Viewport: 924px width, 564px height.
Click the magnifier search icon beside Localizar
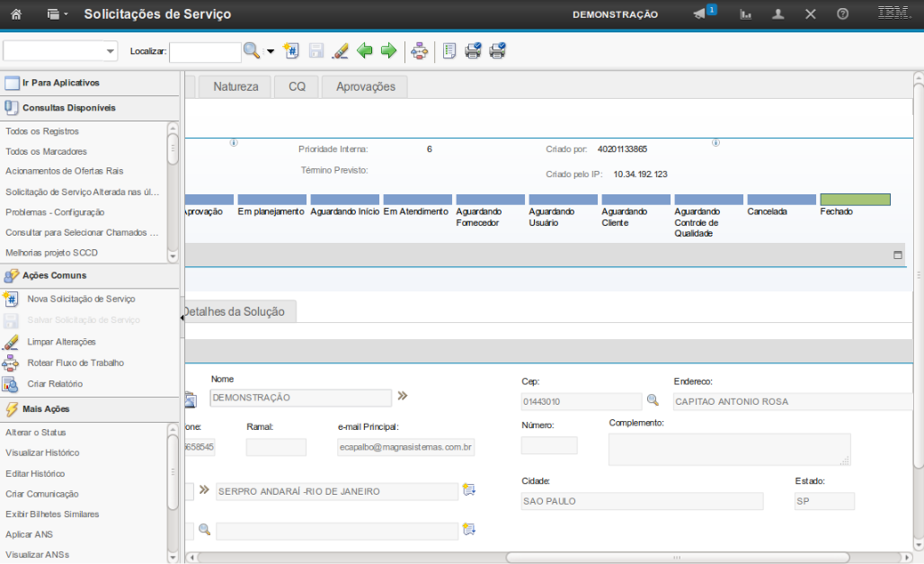pyautogui.click(x=252, y=51)
